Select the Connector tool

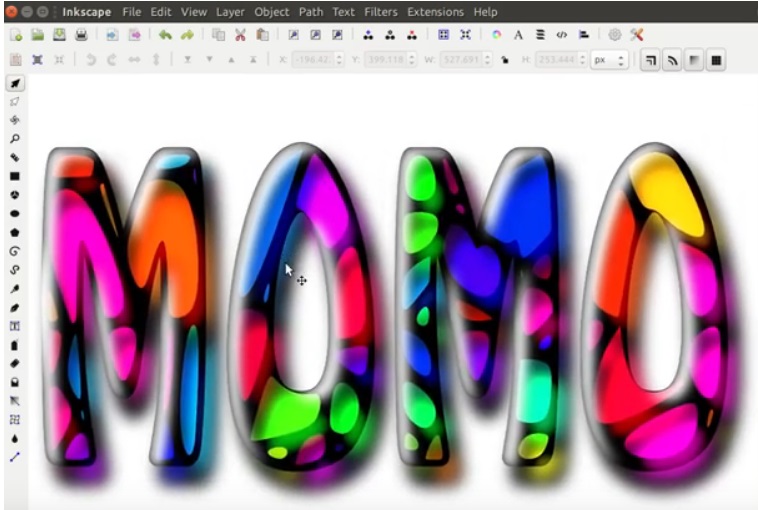coord(15,457)
